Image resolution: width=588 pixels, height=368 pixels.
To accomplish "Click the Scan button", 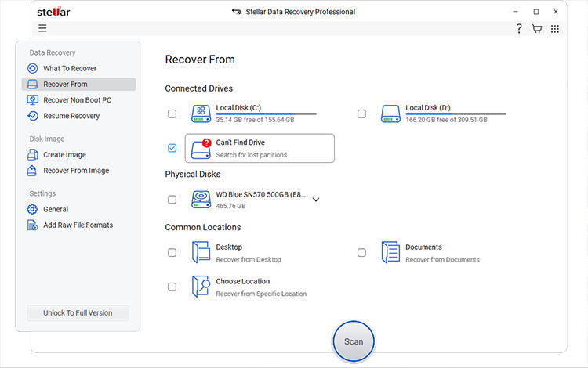I will click(x=354, y=341).
